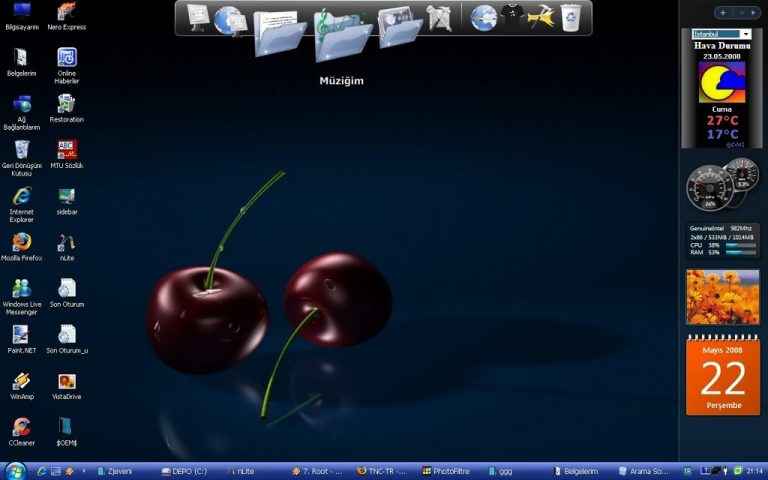Open VistaDrive desktop shortcut
Image resolution: width=768 pixels, height=480 pixels.
(67, 381)
